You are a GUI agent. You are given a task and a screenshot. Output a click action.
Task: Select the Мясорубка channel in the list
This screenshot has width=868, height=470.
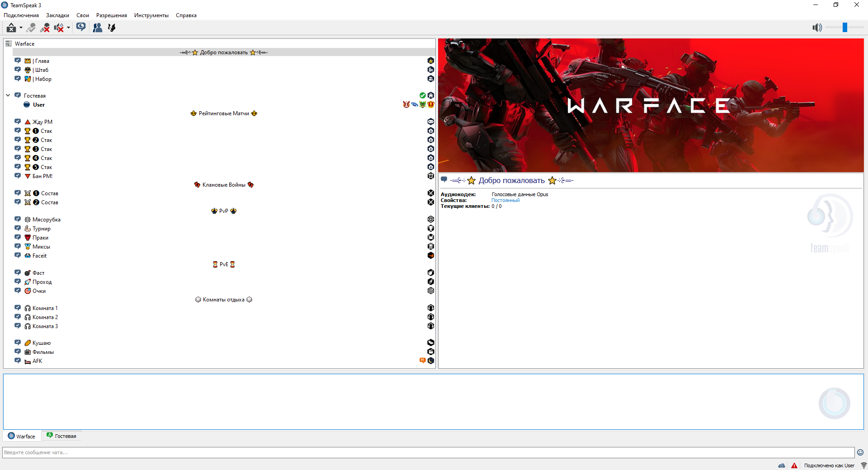46,220
